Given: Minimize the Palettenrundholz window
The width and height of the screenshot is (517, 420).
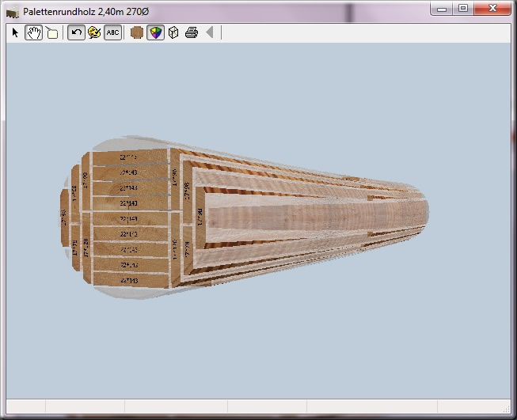Looking at the screenshot, I should [442, 9].
